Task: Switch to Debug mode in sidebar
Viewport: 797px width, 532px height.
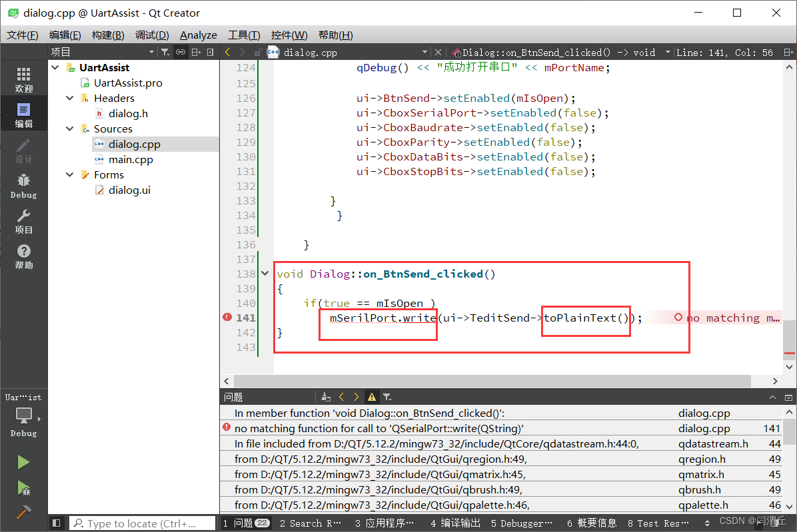Action: [23, 186]
